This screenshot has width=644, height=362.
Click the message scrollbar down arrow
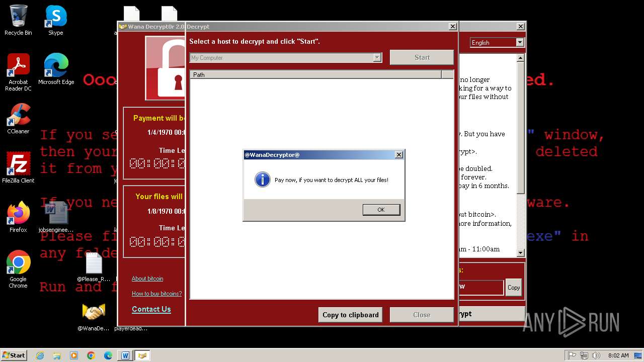tap(521, 253)
